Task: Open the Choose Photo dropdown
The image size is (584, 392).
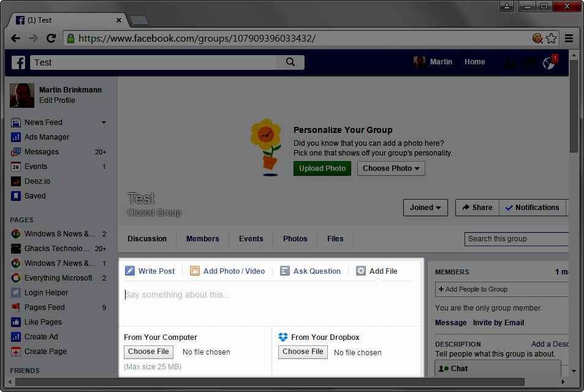Action: (391, 168)
